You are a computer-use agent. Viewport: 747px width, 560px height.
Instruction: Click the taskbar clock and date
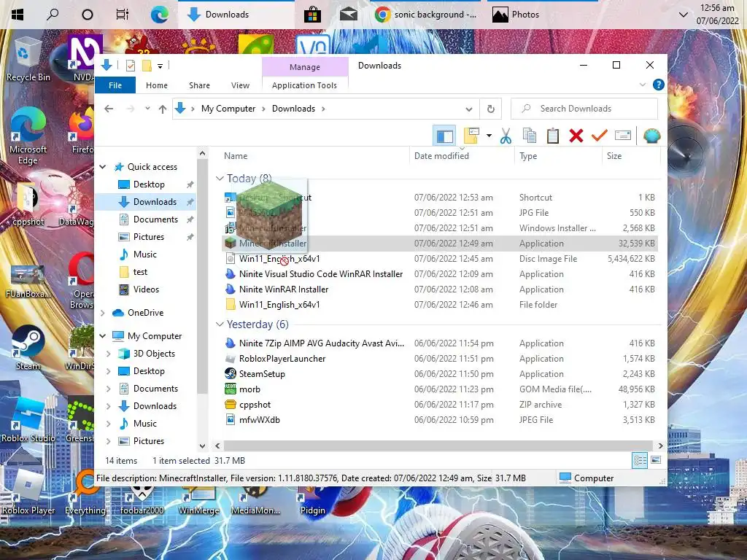coord(717,15)
